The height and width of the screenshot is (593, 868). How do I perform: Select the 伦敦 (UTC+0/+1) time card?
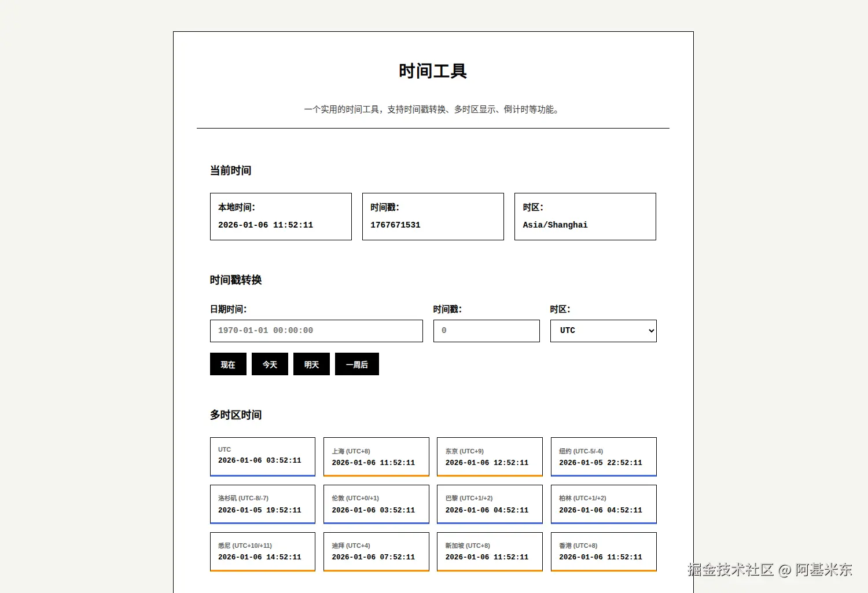point(376,504)
